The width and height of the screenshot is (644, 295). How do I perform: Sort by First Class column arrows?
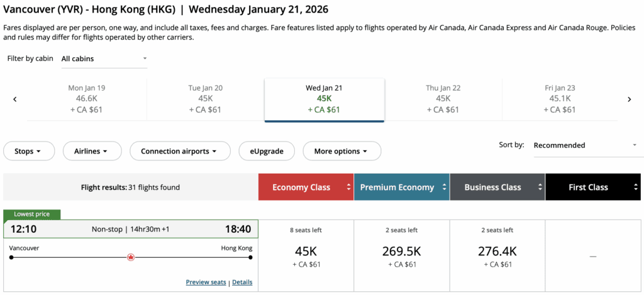point(635,187)
